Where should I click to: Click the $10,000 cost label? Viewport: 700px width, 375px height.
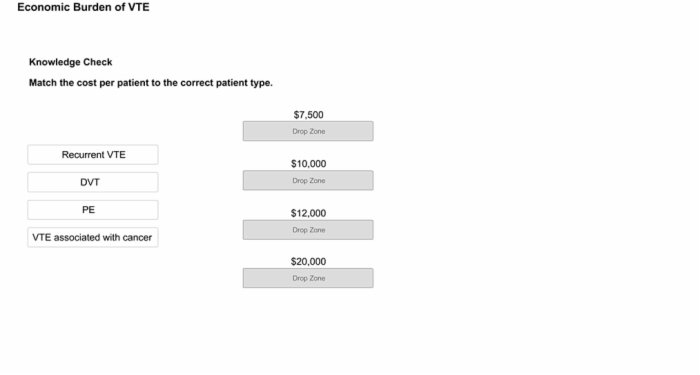click(x=308, y=164)
